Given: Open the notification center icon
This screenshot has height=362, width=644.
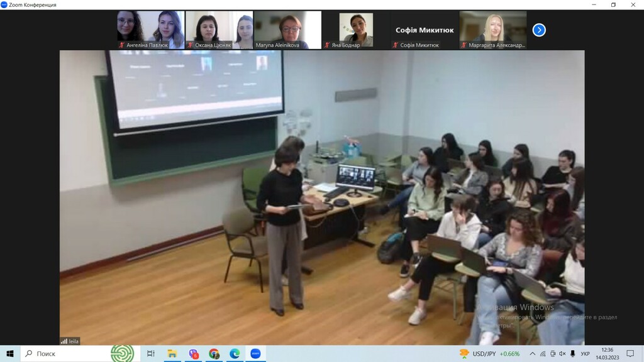Looking at the screenshot, I should [x=630, y=354].
